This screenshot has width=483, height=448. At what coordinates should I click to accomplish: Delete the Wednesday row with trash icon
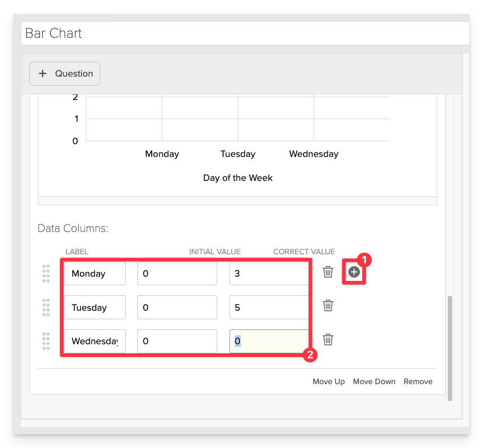click(328, 339)
